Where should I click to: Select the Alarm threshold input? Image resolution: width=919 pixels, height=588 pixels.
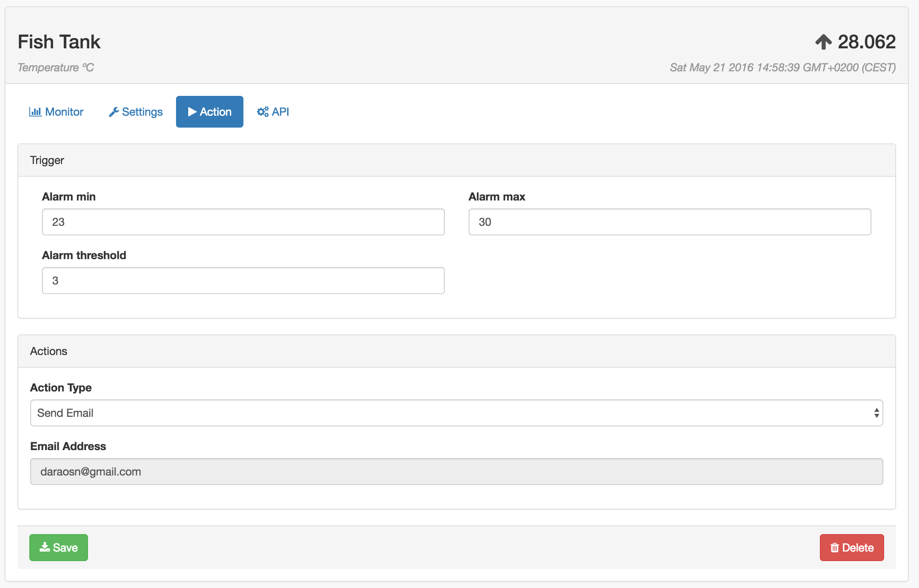pyautogui.click(x=243, y=281)
